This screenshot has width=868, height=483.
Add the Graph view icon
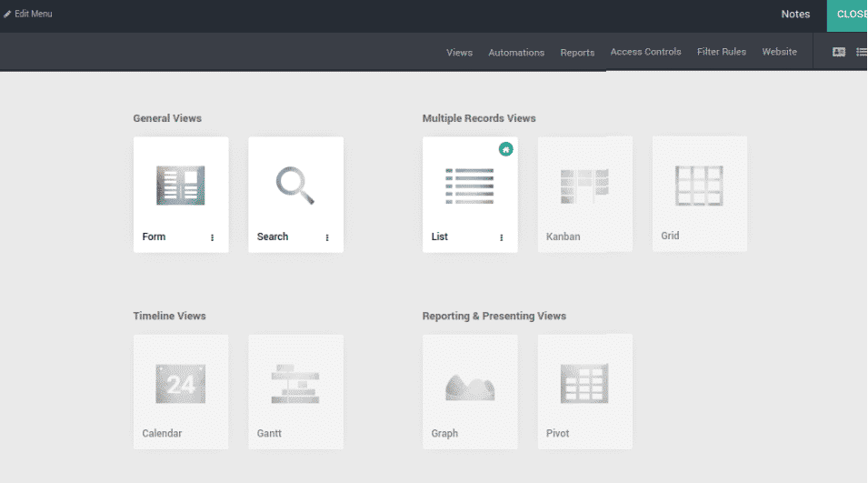[469, 384]
